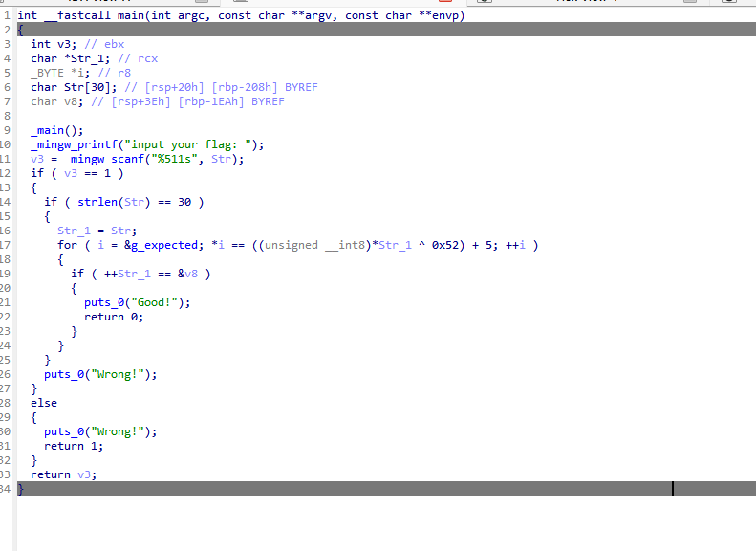This screenshot has height=551, width=756.
Task: Click the _mingw_printf function call
Action: click(x=74, y=144)
